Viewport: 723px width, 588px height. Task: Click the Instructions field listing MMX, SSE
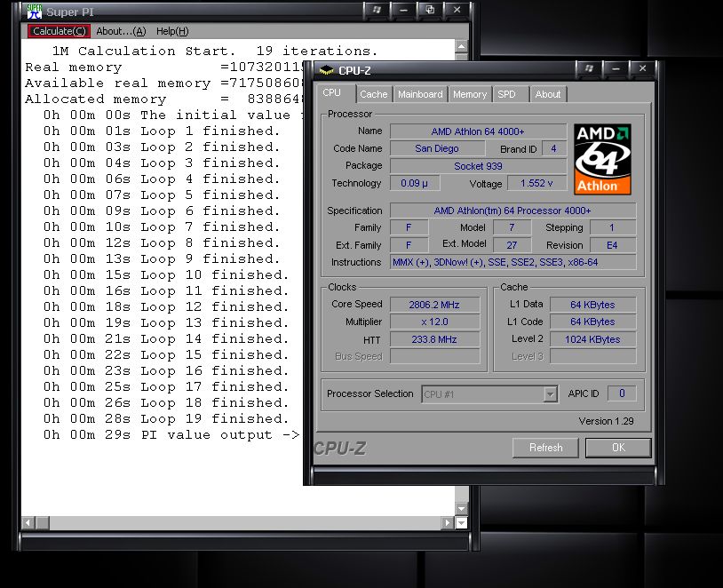(512, 262)
